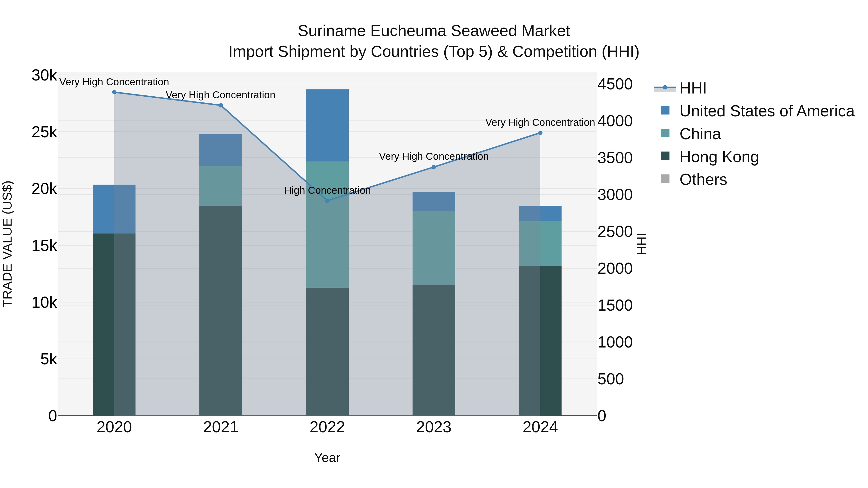Click the 2024 'Very High Concentration' label
The height and width of the screenshot is (488, 868).
(x=540, y=123)
